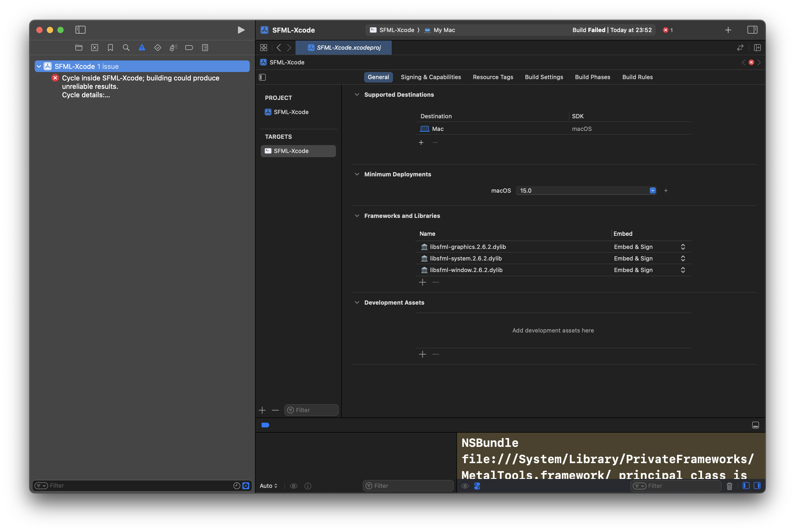The width and height of the screenshot is (795, 532).
Task: Collapse the Minimum Deployments section
Action: [x=356, y=174]
